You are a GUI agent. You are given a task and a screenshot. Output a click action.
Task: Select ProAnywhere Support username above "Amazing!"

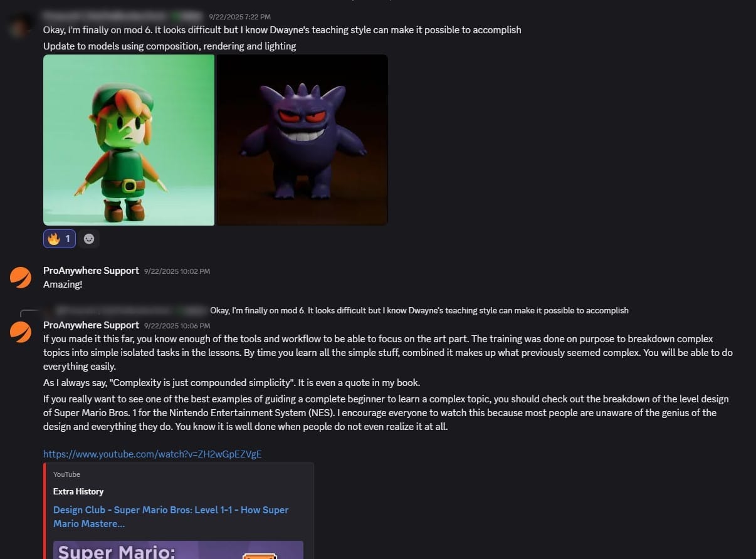91,271
